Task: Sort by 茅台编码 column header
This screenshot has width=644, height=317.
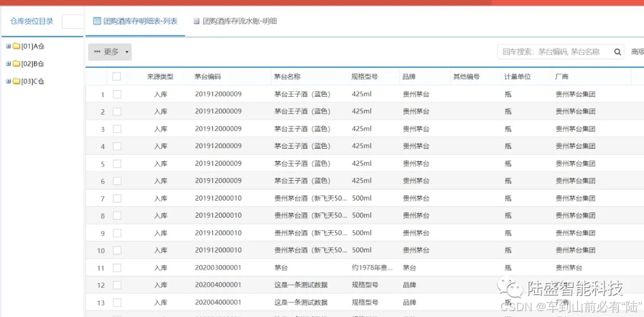Action: 208,76
